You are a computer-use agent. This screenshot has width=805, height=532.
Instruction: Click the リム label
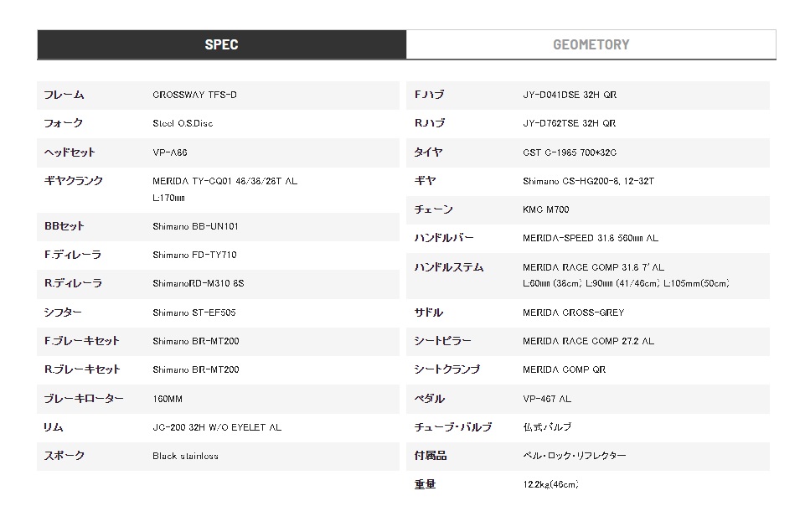pos(54,428)
